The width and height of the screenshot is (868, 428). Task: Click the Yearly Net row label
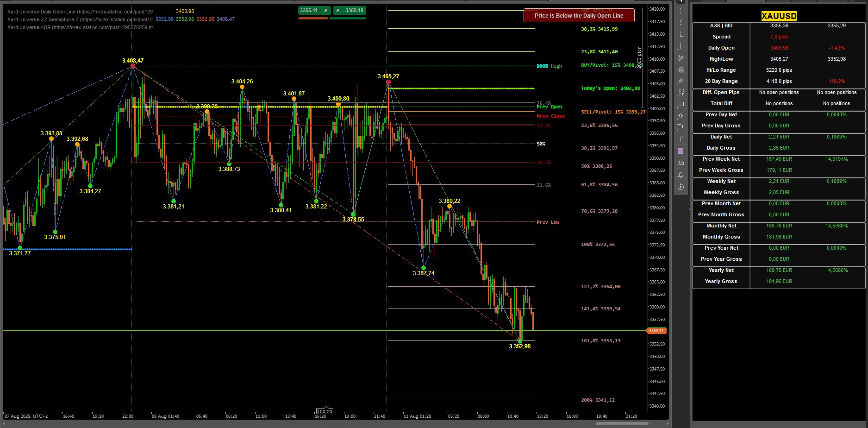tap(721, 270)
